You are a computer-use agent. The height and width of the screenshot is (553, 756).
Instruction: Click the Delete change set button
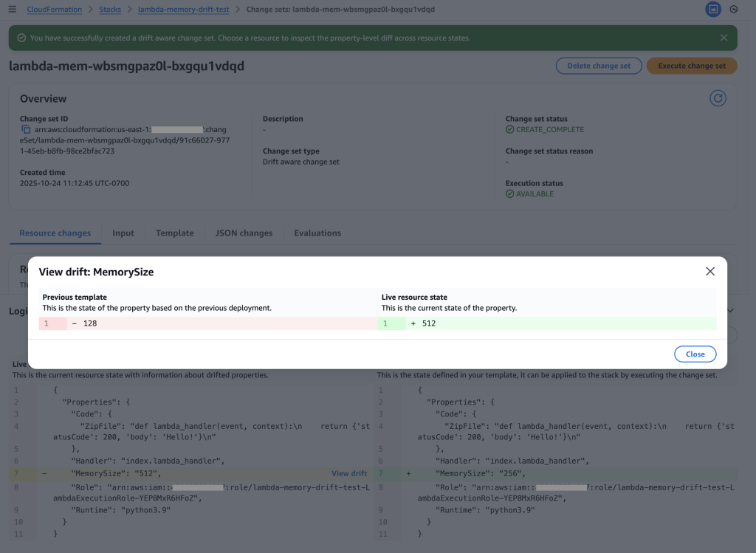(599, 66)
